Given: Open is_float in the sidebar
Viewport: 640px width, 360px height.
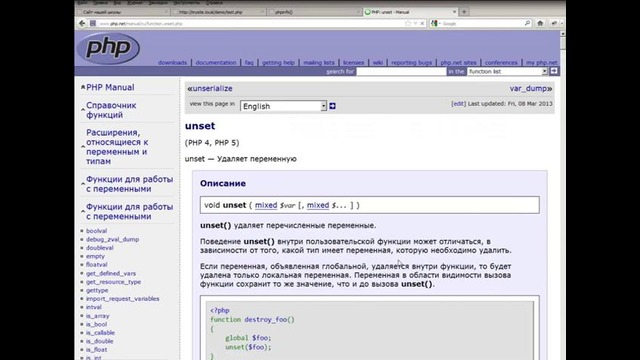Looking at the screenshot, I should 96,349.
